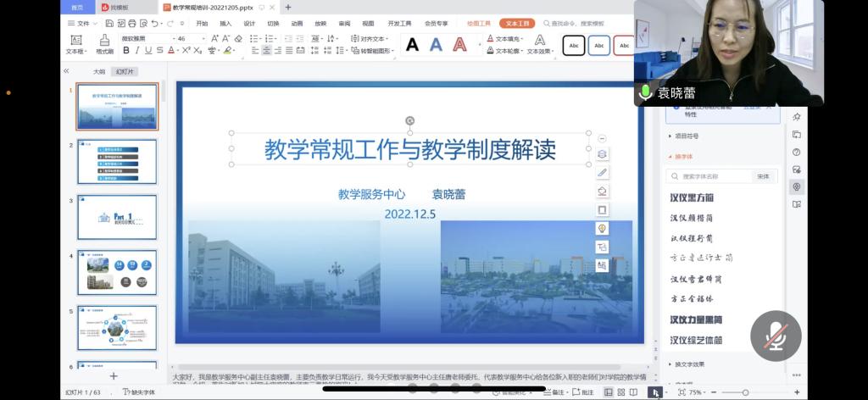This screenshot has width=868, height=400.
Task: Switch to the 大纲 outline view
Action: pyautogui.click(x=99, y=72)
